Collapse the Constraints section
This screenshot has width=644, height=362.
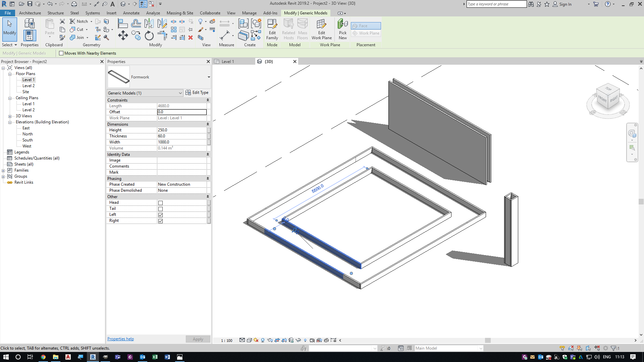(208, 100)
